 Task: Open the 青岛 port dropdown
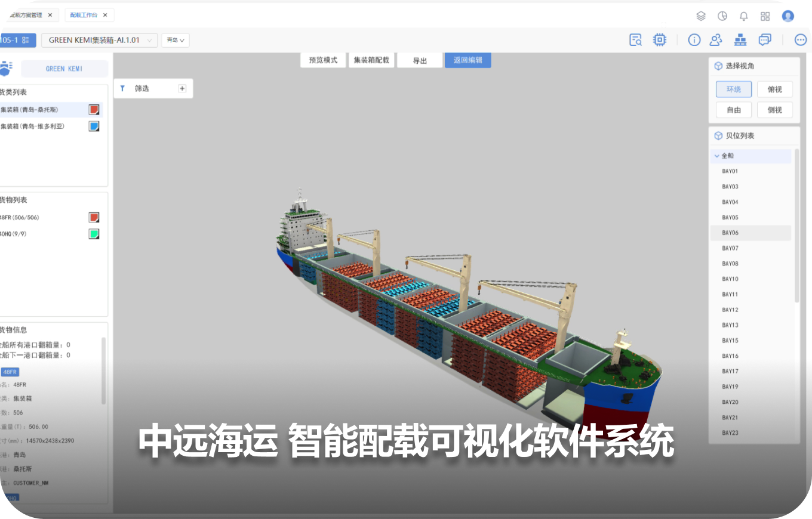(x=175, y=40)
